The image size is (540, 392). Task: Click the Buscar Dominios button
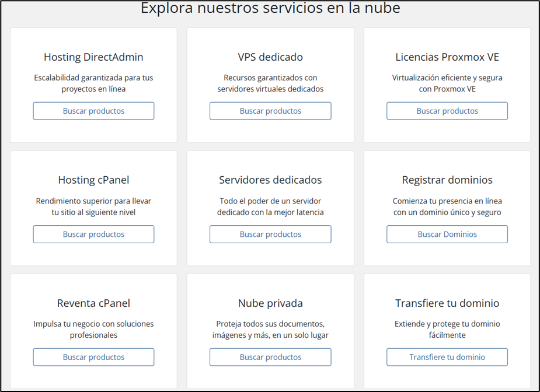[x=447, y=234]
